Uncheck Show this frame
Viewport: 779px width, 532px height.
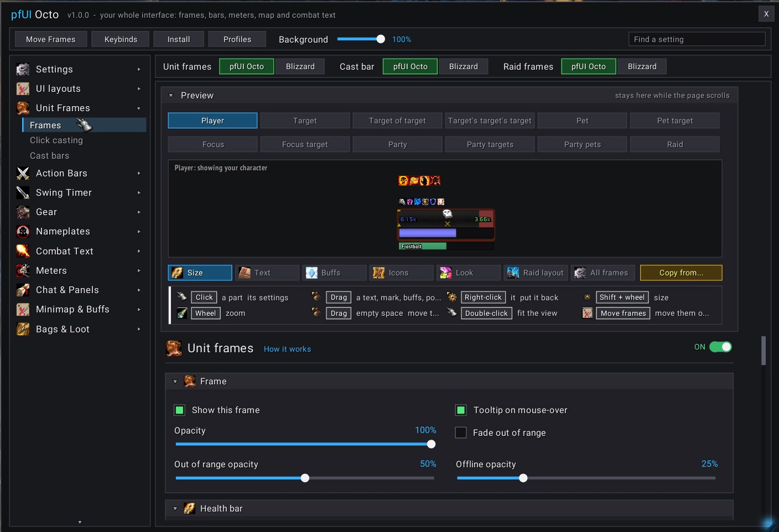tap(180, 410)
